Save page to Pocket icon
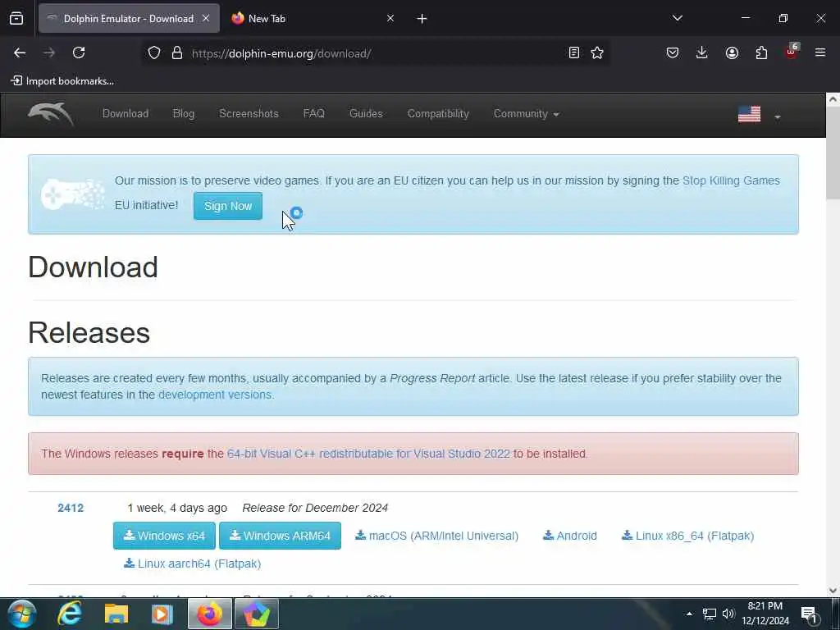Viewport: 840px width, 630px height. click(673, 52)
